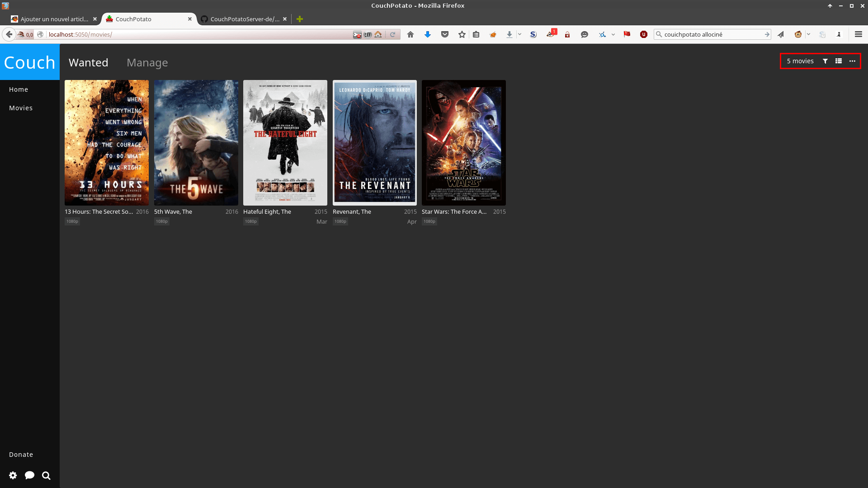Click the paper plane send icon

point(781,34)
